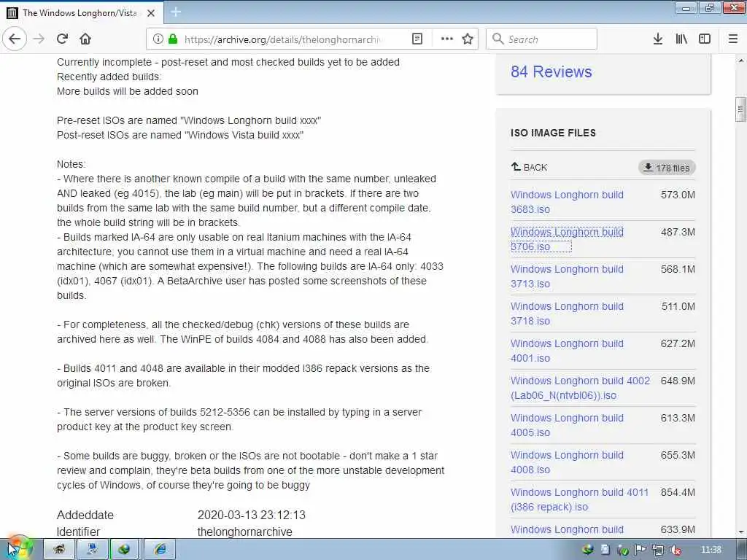Select the Windows Longhorn/Vista tab

pyautogui.click(x=82, y=13)
